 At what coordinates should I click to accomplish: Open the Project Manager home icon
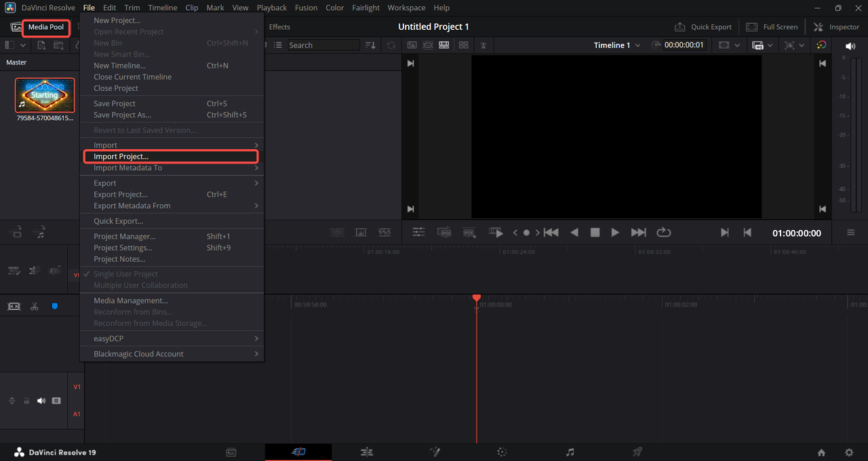click(x=821, y=452)
